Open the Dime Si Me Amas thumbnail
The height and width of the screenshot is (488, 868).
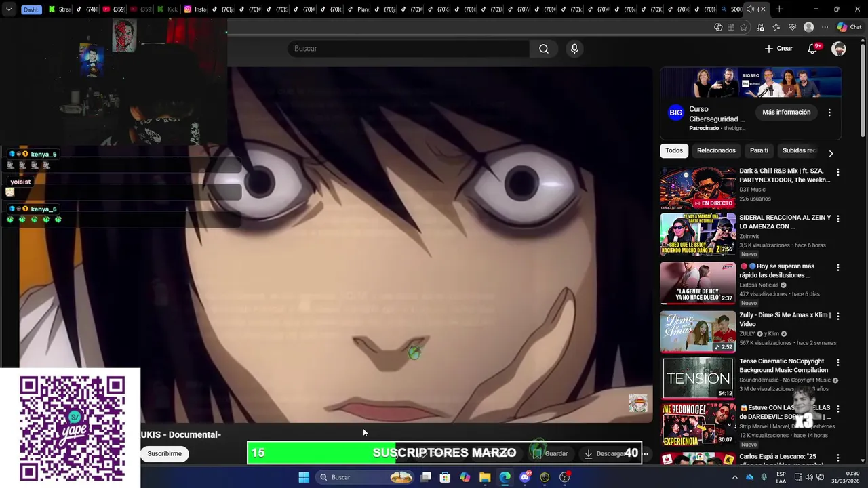pos(698,331)
